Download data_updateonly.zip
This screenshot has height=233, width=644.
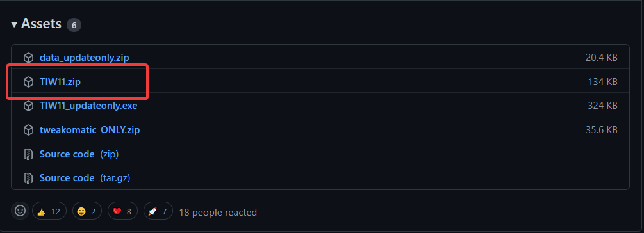[x=84, y=58]
